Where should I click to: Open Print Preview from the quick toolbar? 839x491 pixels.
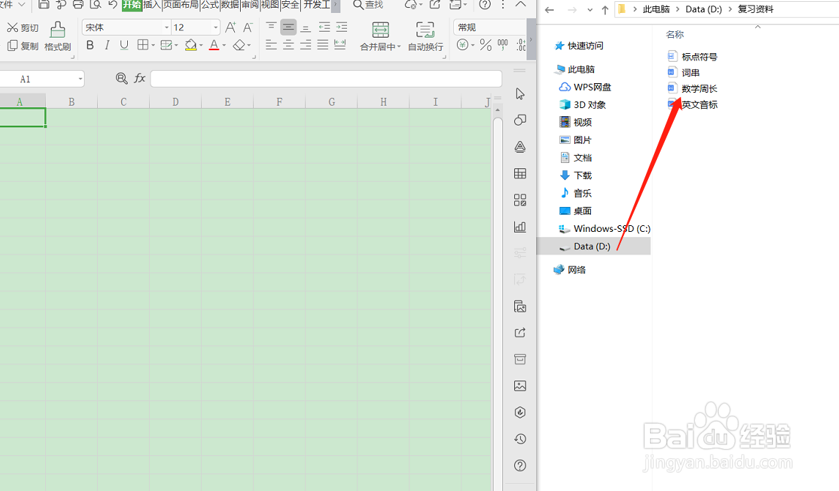point(95,5)
